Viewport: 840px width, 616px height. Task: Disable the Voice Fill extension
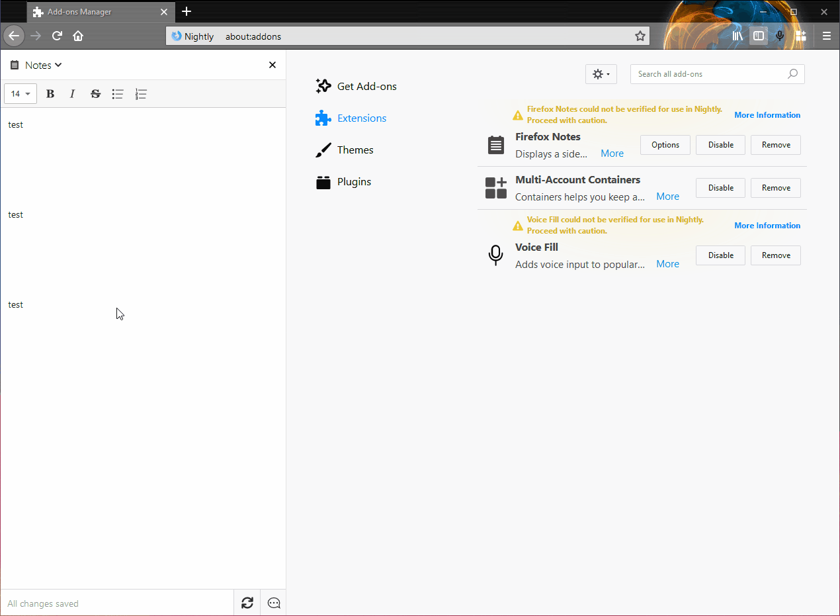tap(721, 255)
